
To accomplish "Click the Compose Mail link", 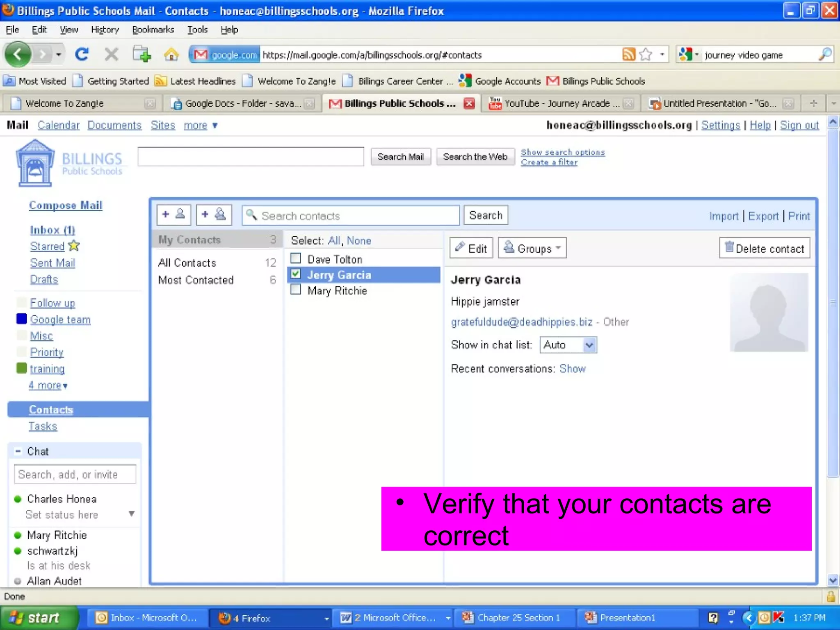I will click(66, 205).
